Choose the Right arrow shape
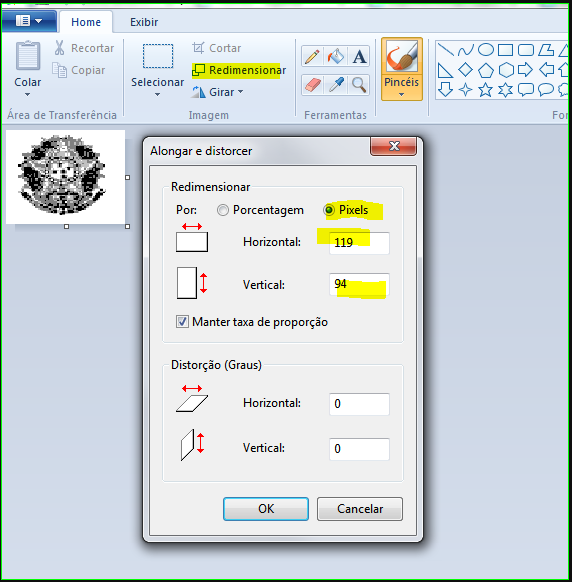Image resolution: width=572 pixels, height=582 pixels. point(526,70)
